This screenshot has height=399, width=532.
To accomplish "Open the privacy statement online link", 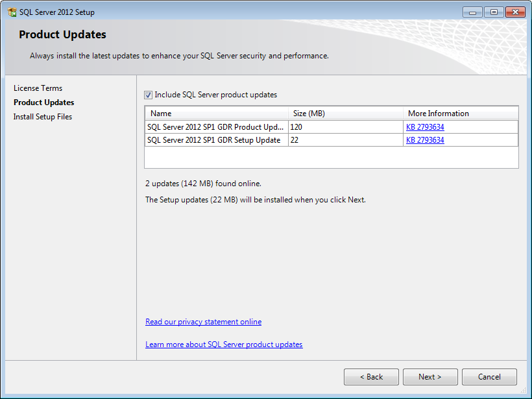I will click(203, 322).
